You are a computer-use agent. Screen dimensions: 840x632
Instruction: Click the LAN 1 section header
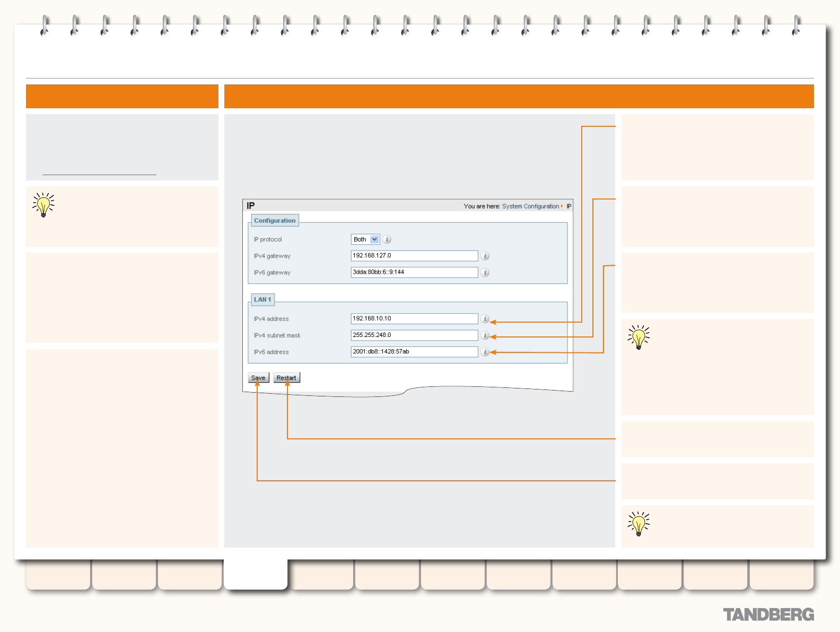point(262,299)
